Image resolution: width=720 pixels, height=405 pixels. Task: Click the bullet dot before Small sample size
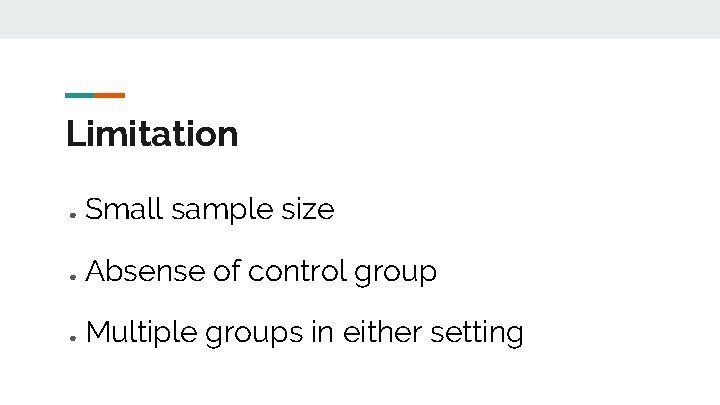[x=73, y=215]
